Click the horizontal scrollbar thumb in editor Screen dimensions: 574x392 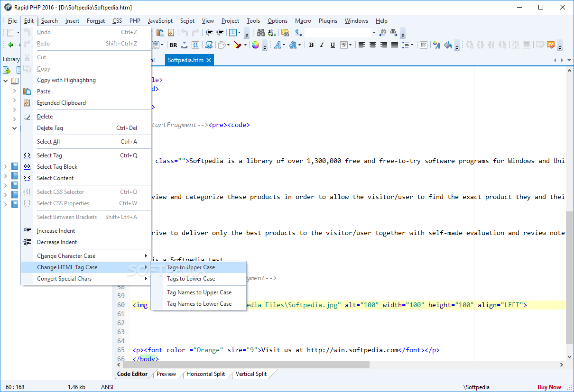coord(245,365)
